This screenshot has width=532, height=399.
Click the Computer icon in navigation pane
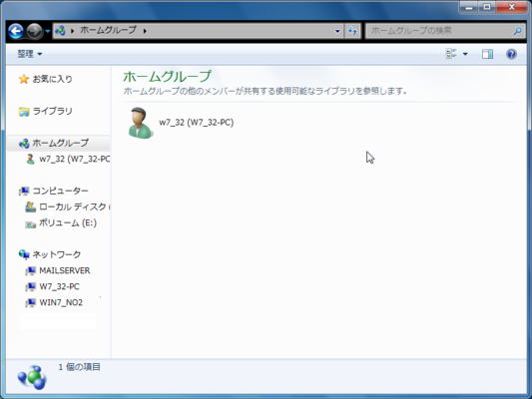click(x=24, y=191)
